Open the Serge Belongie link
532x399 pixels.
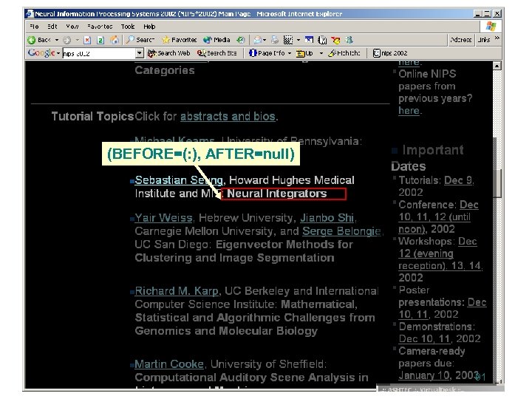[x=341, y=231]
